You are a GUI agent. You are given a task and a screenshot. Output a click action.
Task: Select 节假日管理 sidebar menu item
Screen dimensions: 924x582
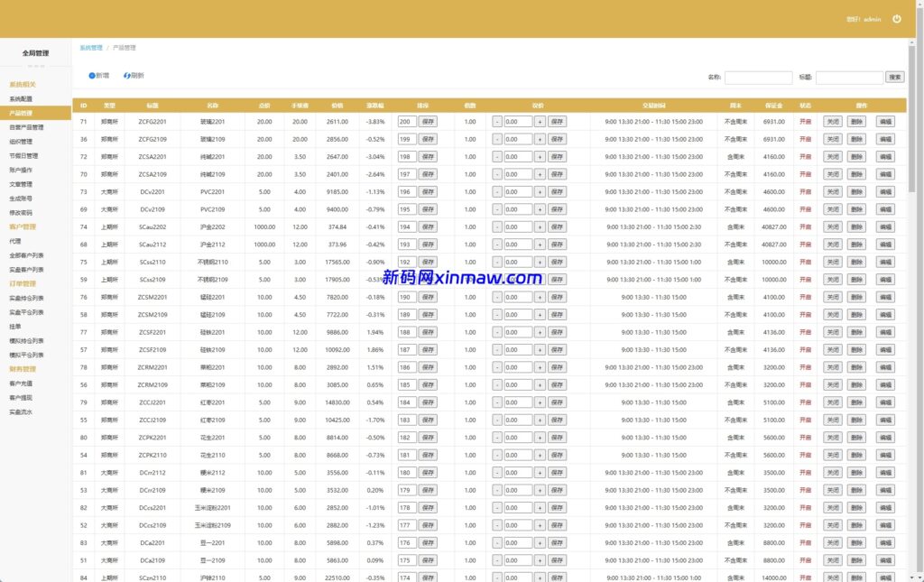(23, 156)
